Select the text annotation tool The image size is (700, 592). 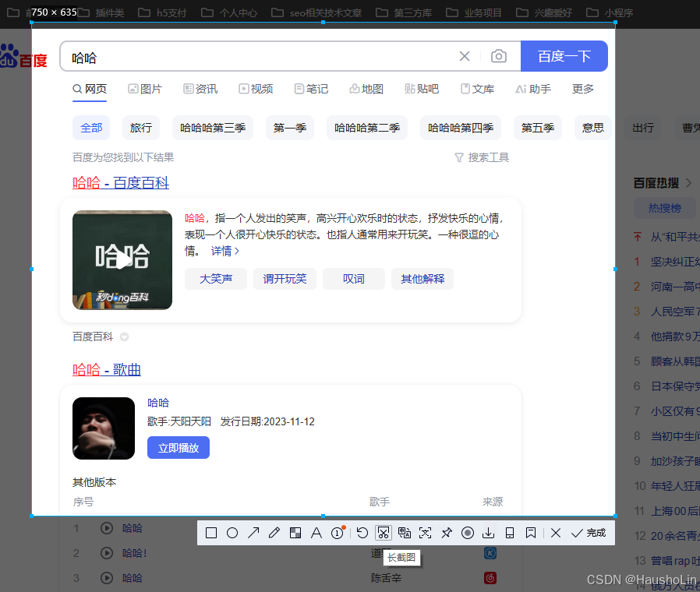click(316, 533)
